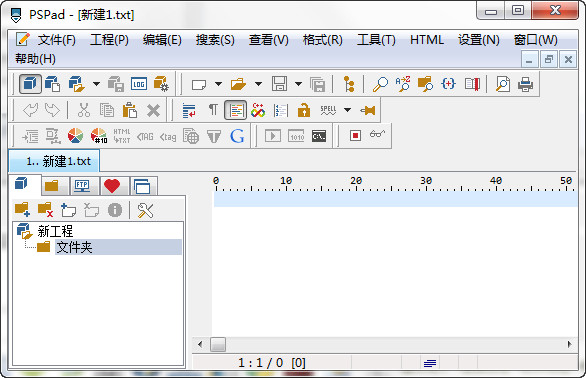
Task: Click the red record macro icon
Action: [x=355, y=135]
